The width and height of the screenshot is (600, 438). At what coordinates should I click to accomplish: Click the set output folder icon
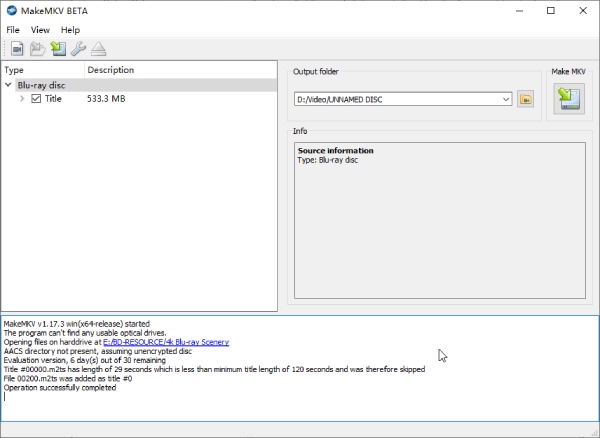click(525, 99)
